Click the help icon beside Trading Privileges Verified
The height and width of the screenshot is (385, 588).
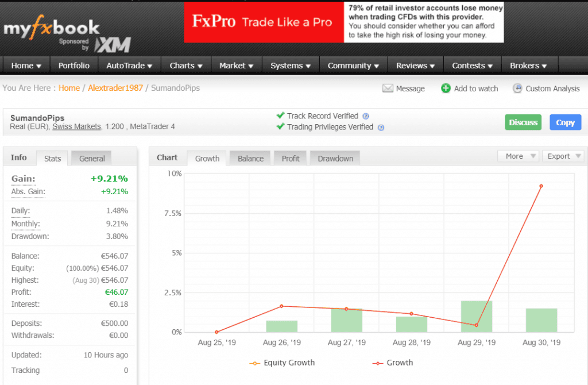pyautogui.click(x=381, y=128)
